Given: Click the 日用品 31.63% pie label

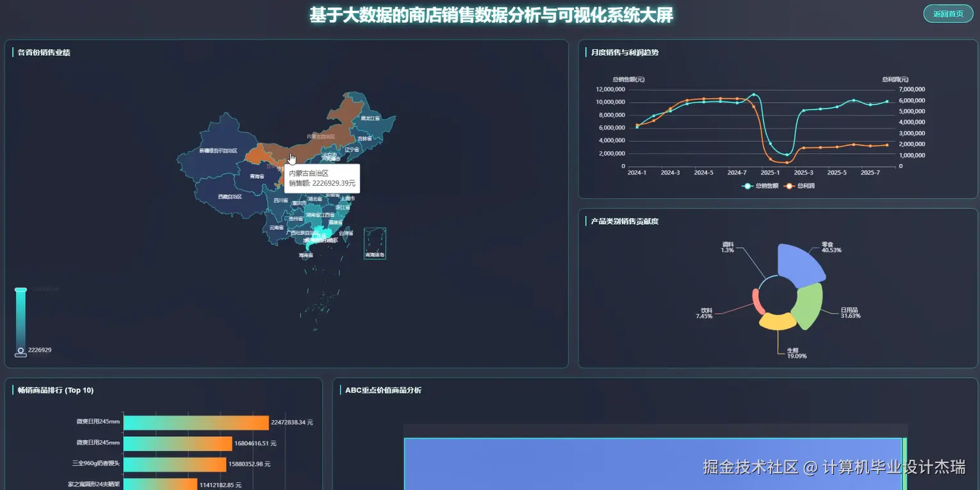Looking at the screenshot, I should click(x=851, y=313).
